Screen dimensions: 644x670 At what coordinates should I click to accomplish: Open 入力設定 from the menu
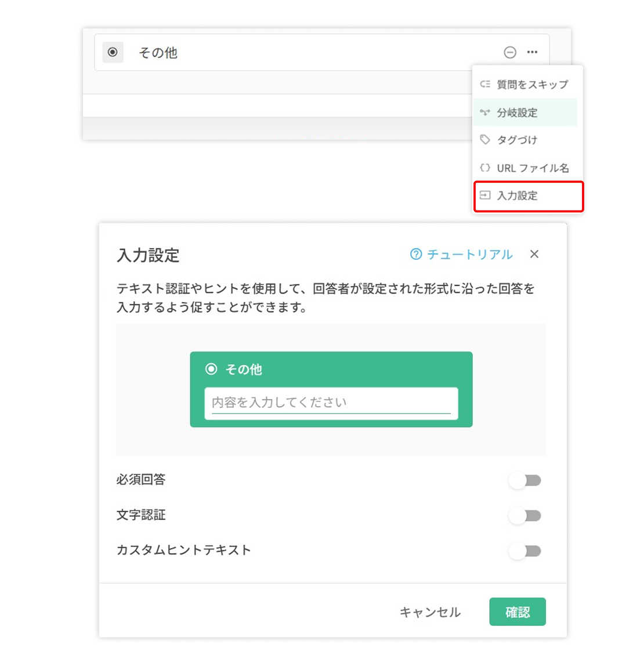(529, 195)
